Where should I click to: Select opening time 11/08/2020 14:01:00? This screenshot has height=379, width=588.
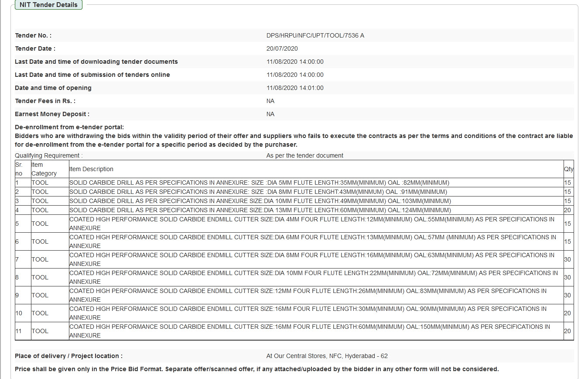295,88
